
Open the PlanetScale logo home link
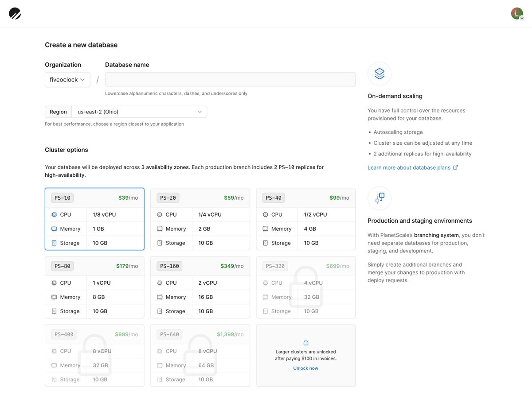click(x=15, y=13)
